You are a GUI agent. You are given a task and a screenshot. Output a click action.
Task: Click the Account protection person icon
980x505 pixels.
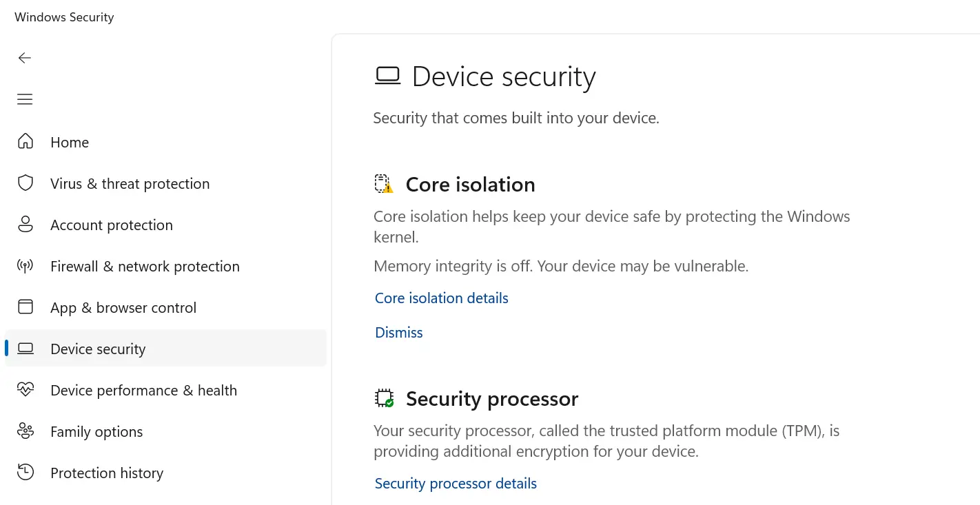pos(25,225)
